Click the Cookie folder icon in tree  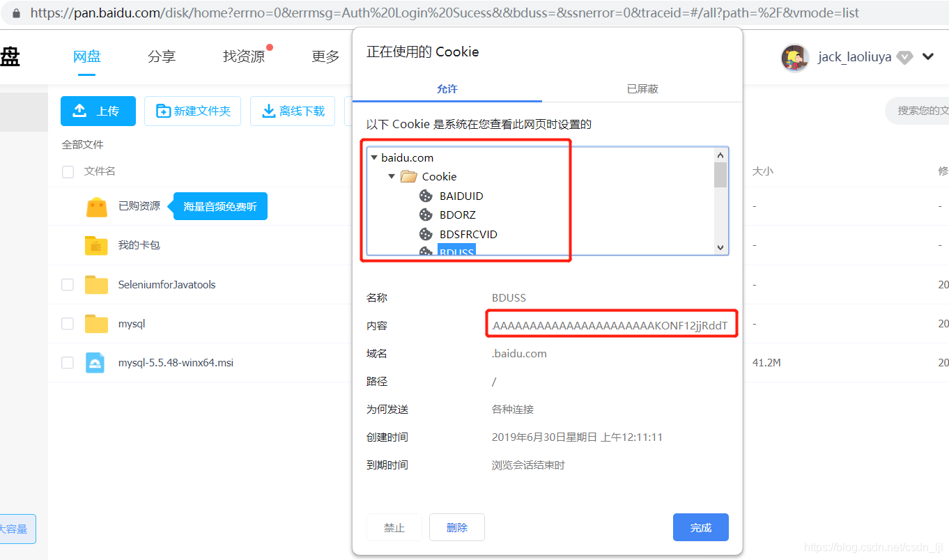pos(409,176)
